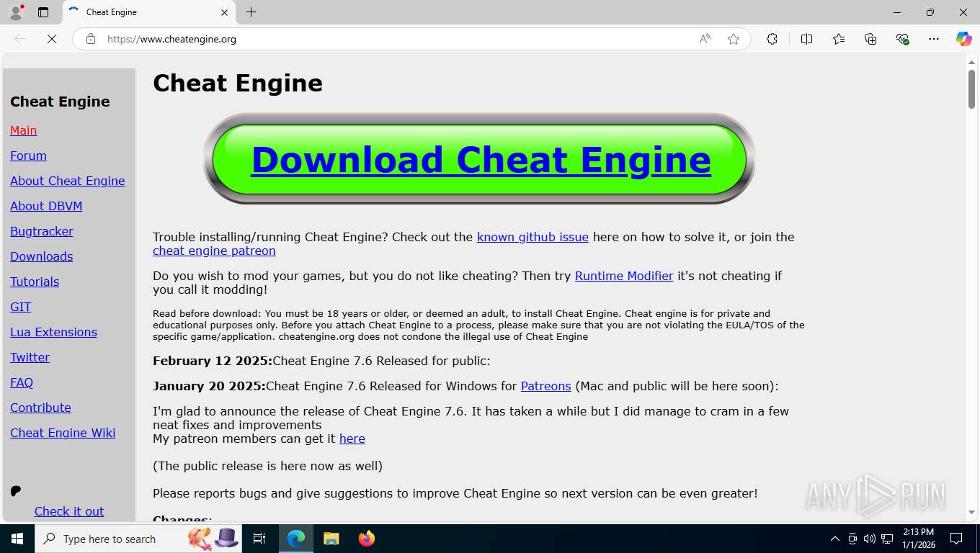Open Settings and more menu
Screen dimensions: 980x553
click(934, 39)
